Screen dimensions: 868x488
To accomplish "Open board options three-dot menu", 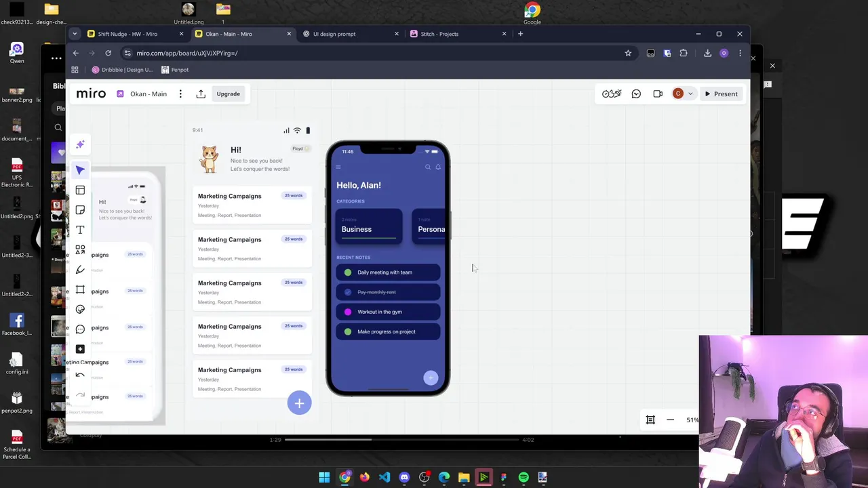I will pyautogui.click(x=180, y=94).
